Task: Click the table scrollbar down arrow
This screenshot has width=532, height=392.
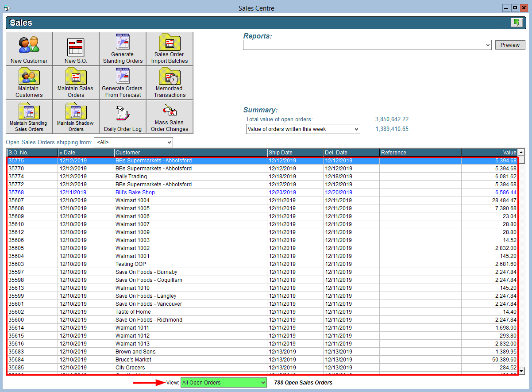Action: pos(521,371)
